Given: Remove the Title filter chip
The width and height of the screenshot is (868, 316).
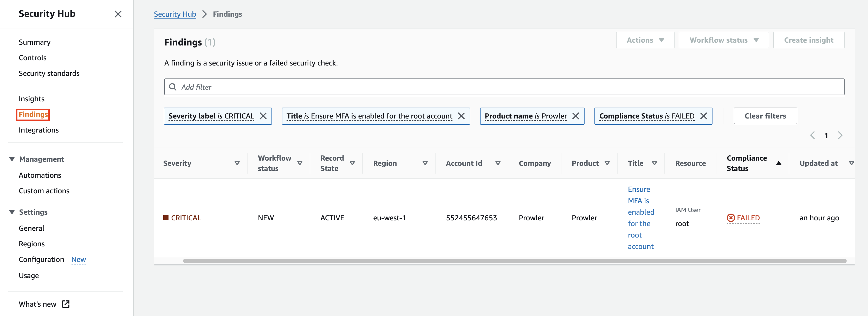Looking at the screenshot, I should click(461, 116).
